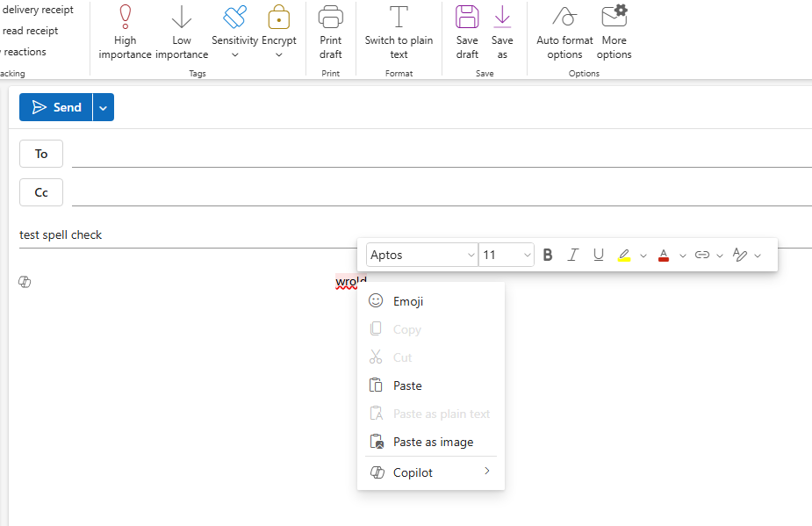The width and height of the screenshot is (812, 526).
Task: Choose Paste from the context menu
Action: coord(407,385)
